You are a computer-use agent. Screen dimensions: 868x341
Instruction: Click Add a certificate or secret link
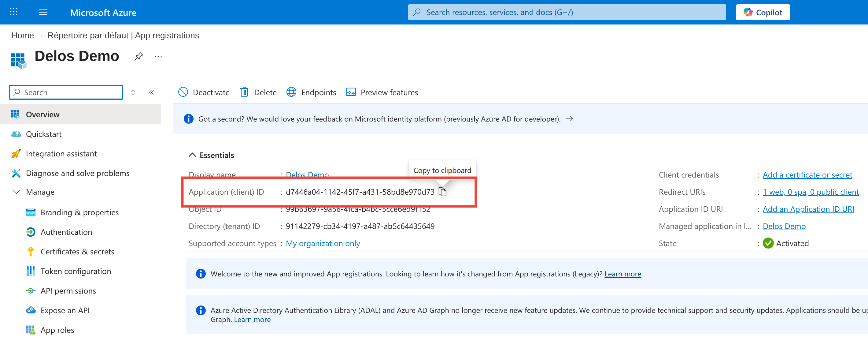coord(807,175)
